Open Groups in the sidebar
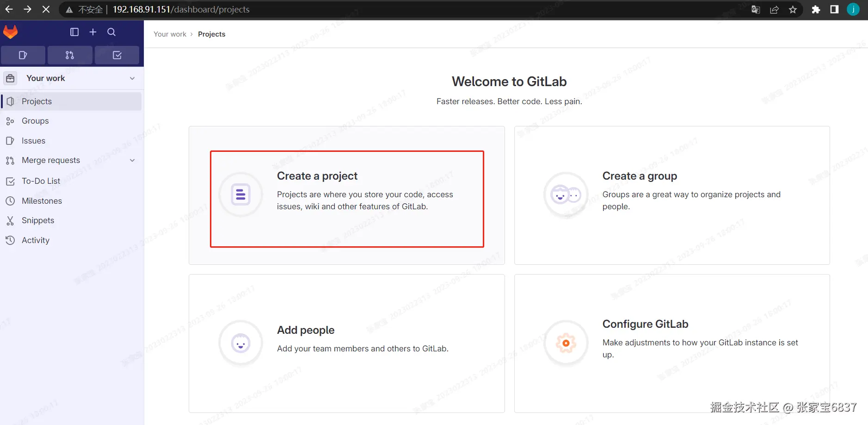Viewport: 868px width, 425px height. click(x=72, y=121)
